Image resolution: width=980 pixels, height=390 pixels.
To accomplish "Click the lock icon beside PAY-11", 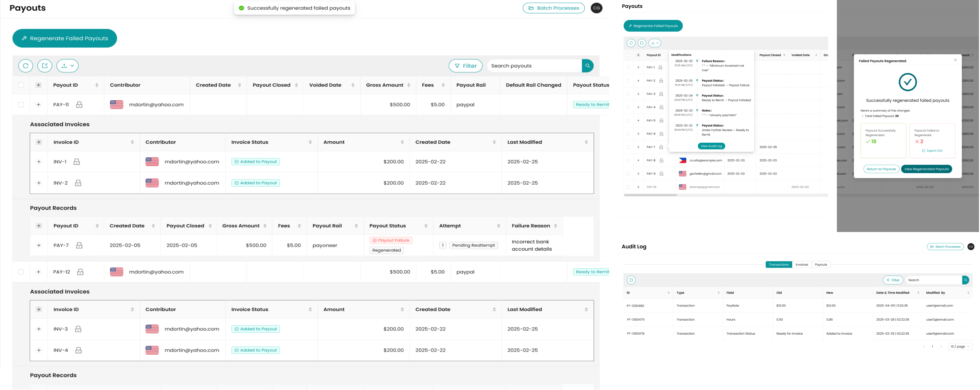I will (x=79, y=105).
